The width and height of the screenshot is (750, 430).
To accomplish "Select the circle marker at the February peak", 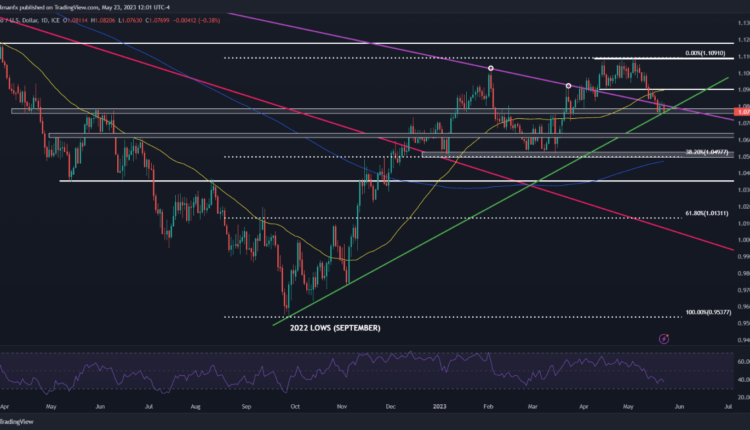I will 491,68.
